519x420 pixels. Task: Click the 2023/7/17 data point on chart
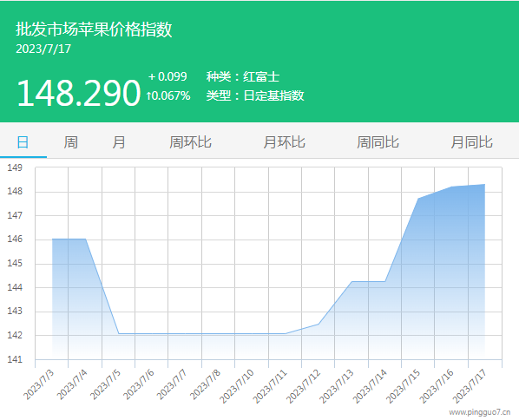pos(485,184)
